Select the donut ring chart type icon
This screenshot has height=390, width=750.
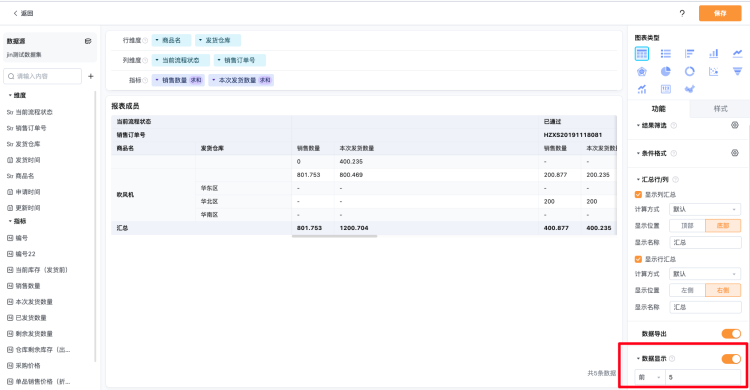(689, 71)
